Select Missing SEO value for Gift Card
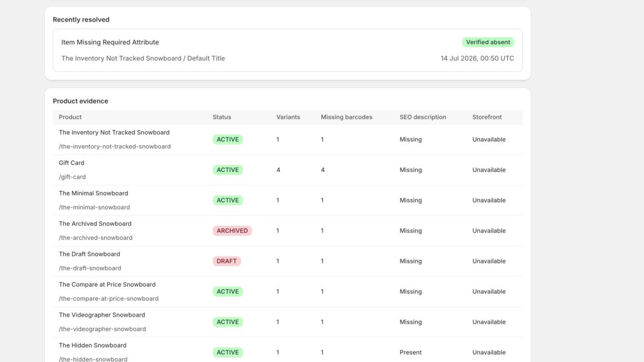 coord(411,170)
